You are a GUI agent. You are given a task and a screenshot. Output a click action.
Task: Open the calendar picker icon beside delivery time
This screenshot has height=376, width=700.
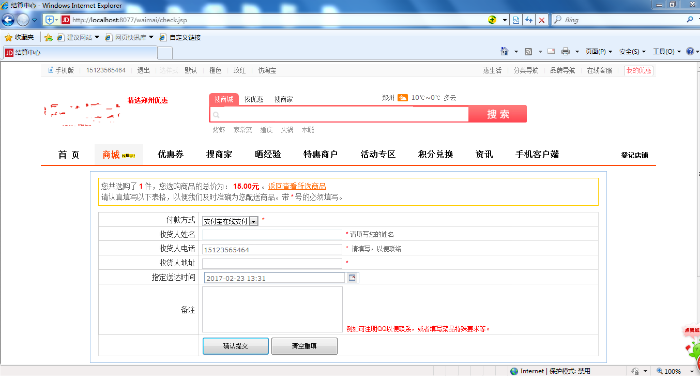tap(352, 278)
